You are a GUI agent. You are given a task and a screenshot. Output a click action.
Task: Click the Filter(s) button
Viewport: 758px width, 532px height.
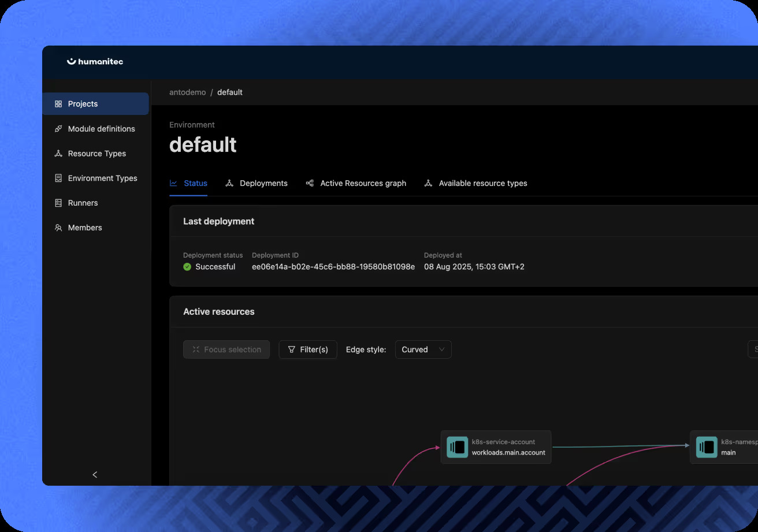(308, 349)
